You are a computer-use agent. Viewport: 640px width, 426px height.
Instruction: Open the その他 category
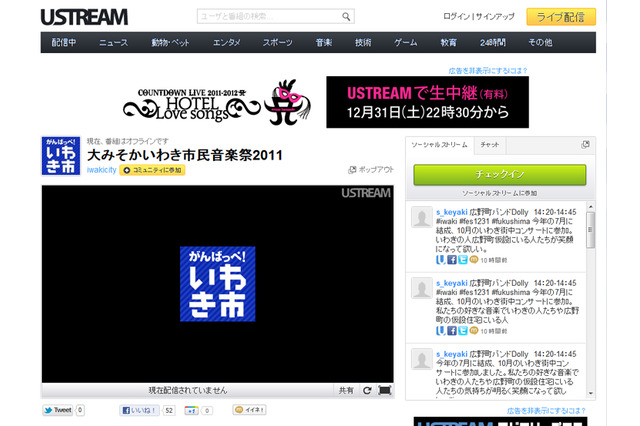coord(540,42)
